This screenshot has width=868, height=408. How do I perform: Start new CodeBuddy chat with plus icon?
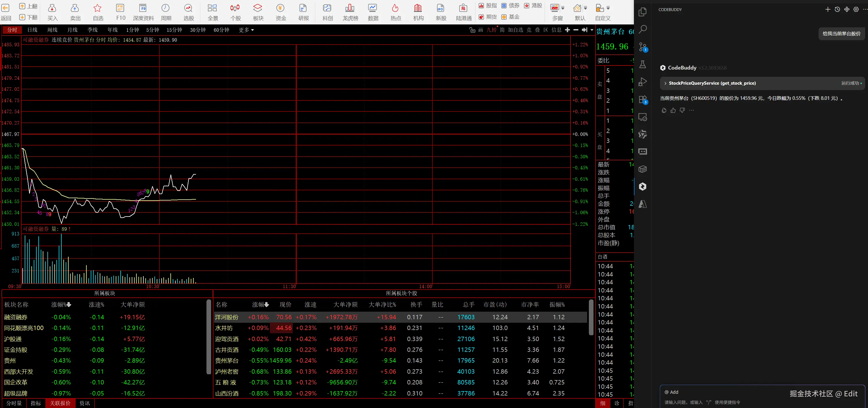[x=828, y=9]
